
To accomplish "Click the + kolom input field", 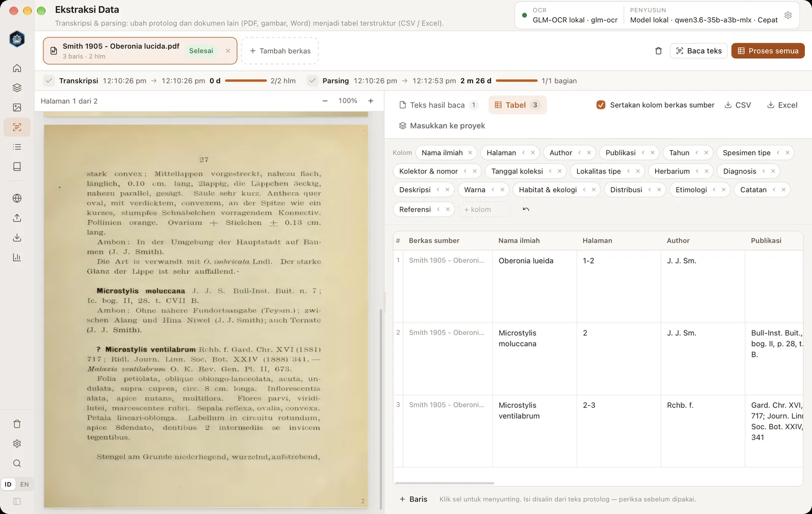I will pos(485,209).
